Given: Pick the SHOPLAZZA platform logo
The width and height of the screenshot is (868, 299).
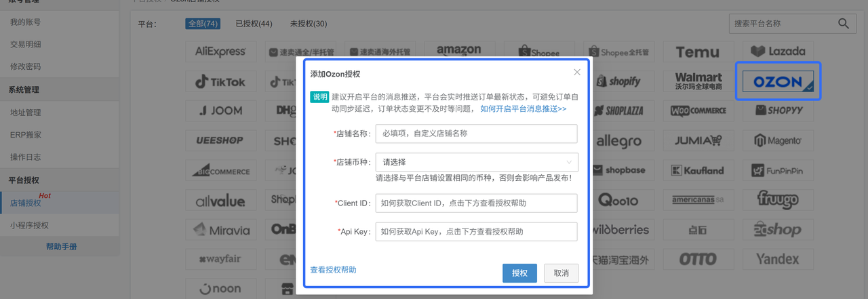Looking at the screenshot, I should [x=618, y=111].
